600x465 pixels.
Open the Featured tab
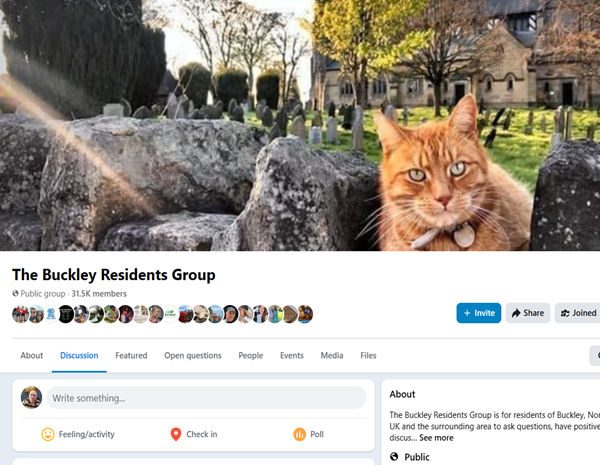(131, 355)
